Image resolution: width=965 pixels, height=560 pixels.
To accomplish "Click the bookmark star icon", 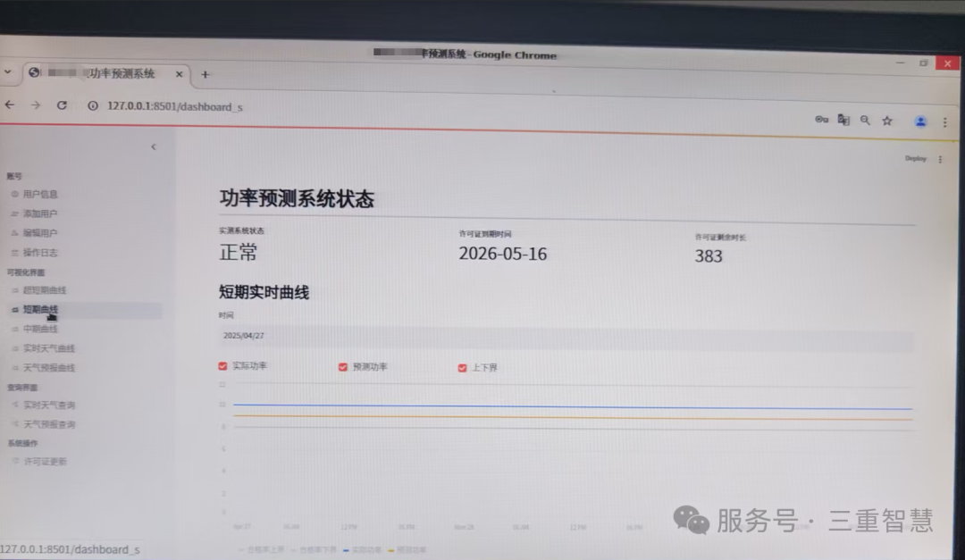I will click(x=886, y=120).
